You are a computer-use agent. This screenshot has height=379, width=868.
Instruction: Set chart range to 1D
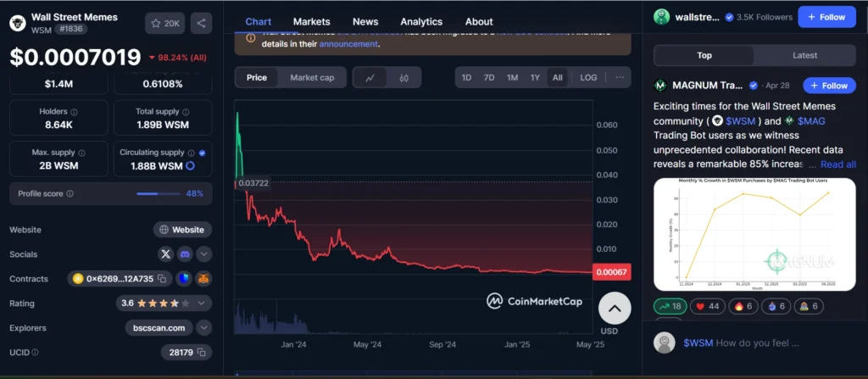point(467,77)
